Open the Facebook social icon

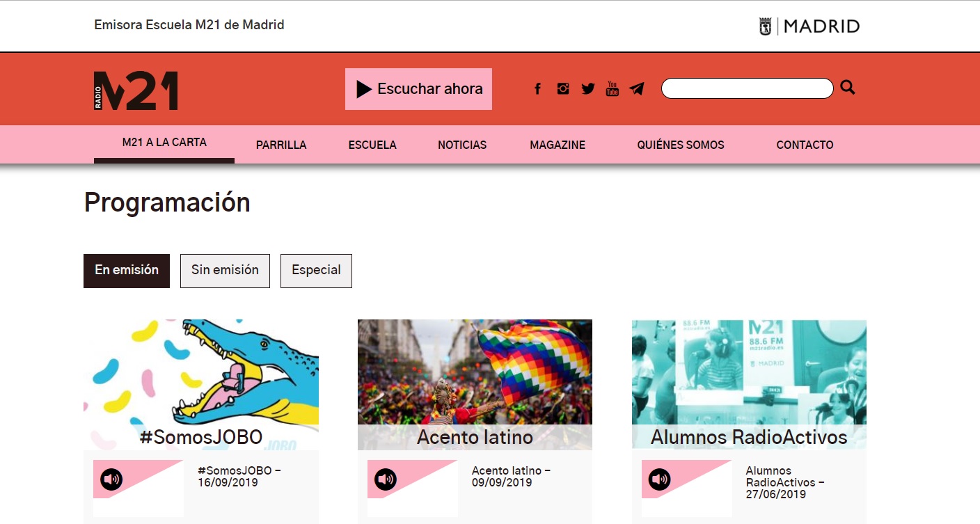point(537,89)
